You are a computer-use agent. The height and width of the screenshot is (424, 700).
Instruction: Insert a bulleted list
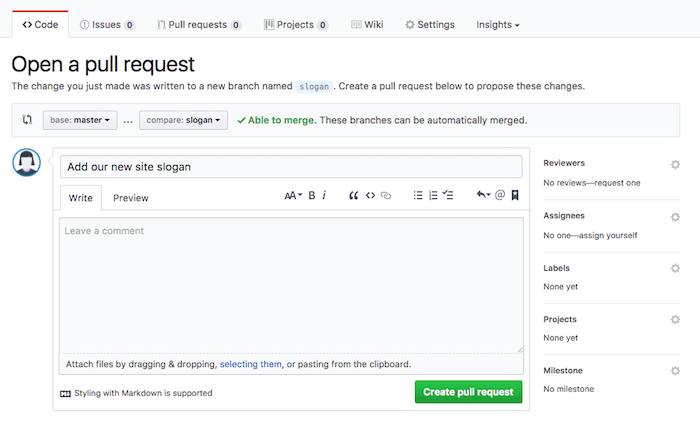click(418, 195)
